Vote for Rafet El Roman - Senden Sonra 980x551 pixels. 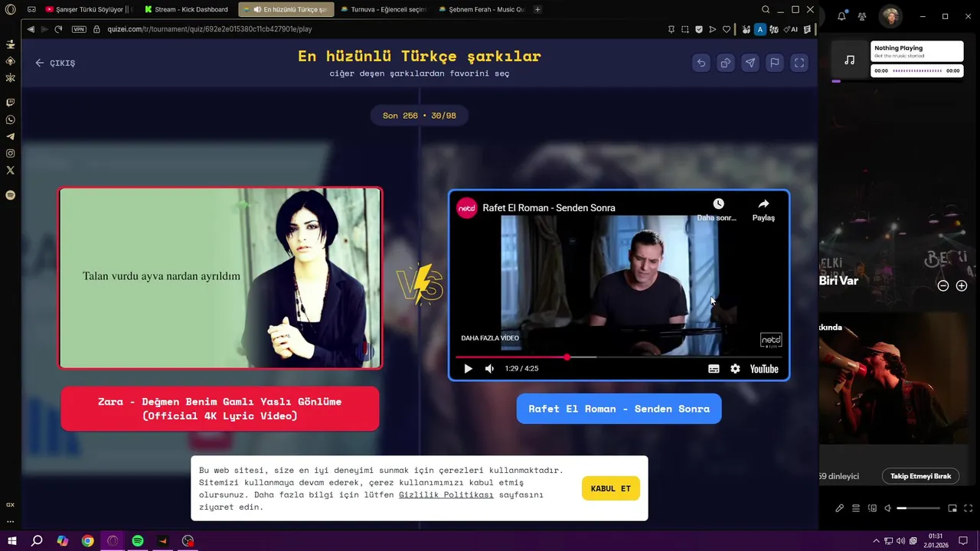[x=619, y=409]
